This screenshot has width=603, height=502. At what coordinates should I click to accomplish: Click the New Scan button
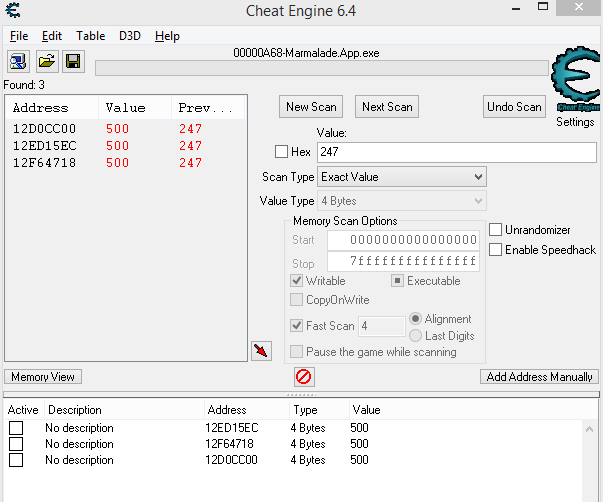[311, 107]
